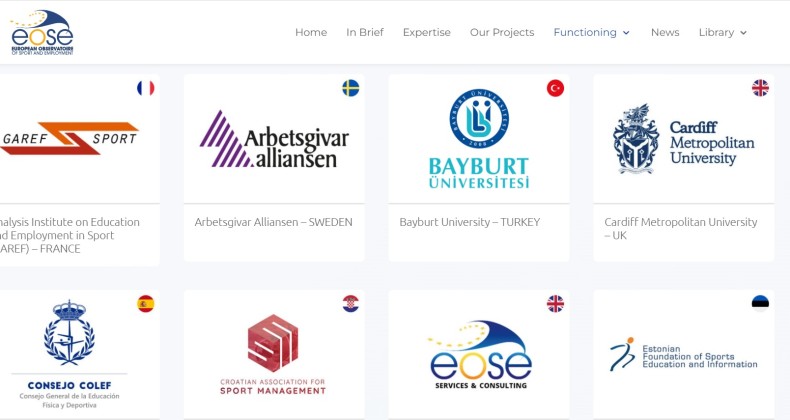Go to the In Brief page

tap(365, 32)
